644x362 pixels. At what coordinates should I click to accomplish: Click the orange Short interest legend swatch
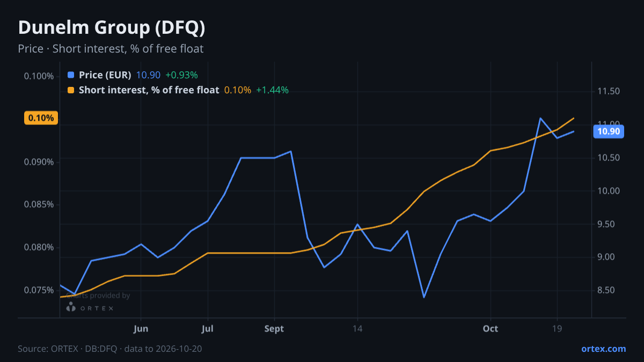71,90
